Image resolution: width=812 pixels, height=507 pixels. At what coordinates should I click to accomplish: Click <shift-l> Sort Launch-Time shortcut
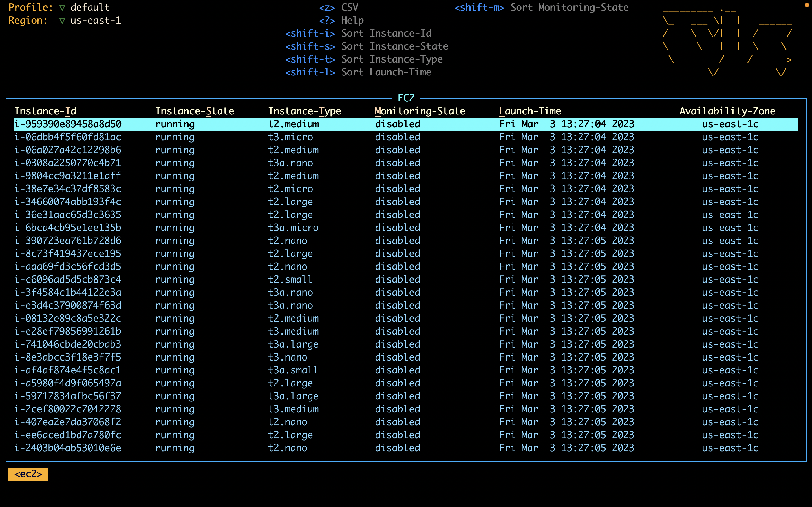pyautogui.click(x=358, y=72)
